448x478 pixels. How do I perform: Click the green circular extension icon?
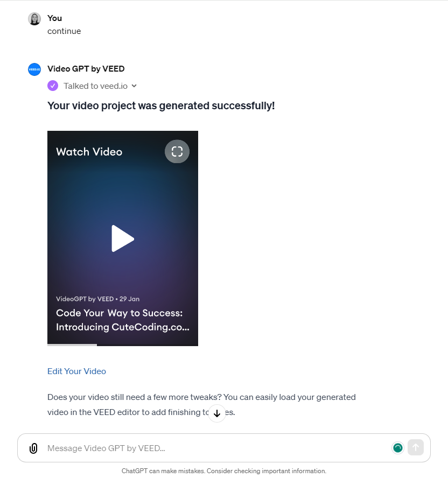[398, 448]
